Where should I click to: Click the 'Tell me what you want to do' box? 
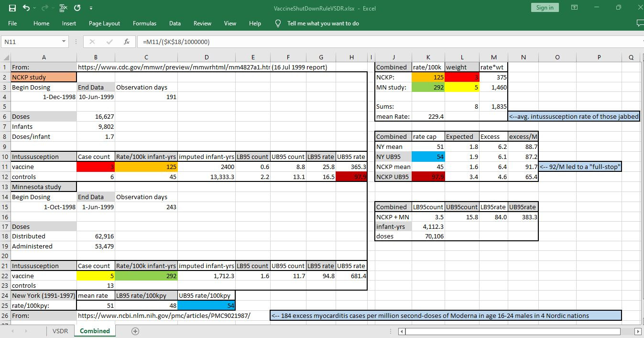(323, 23)
